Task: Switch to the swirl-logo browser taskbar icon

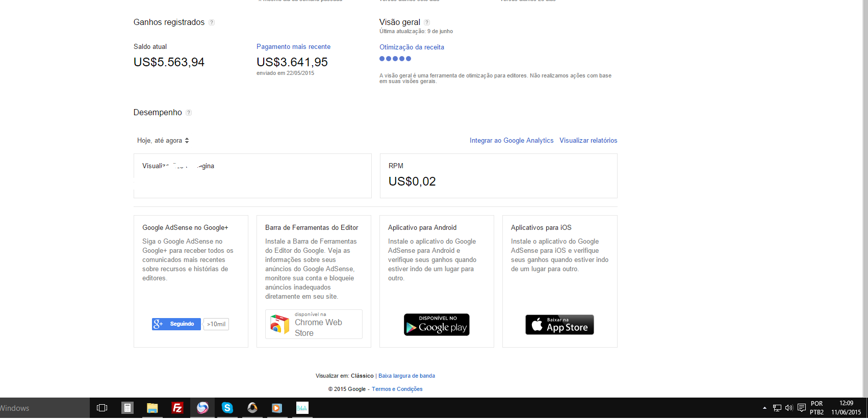Action: tap(202, 408)
